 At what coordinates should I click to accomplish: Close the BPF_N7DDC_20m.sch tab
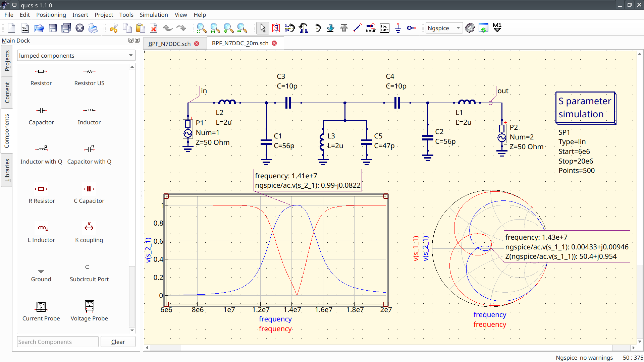pos(274,43)
